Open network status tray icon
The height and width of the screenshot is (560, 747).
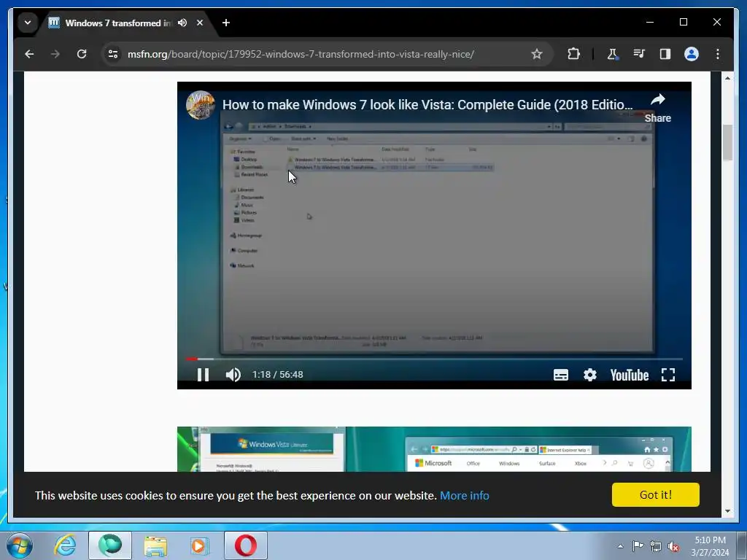tap(656, 546)
